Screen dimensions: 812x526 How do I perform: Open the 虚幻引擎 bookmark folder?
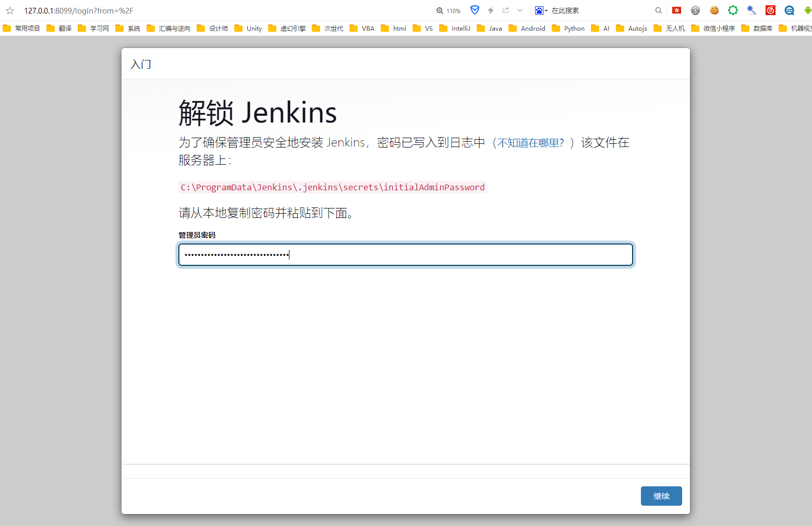[x=287, y=28]
